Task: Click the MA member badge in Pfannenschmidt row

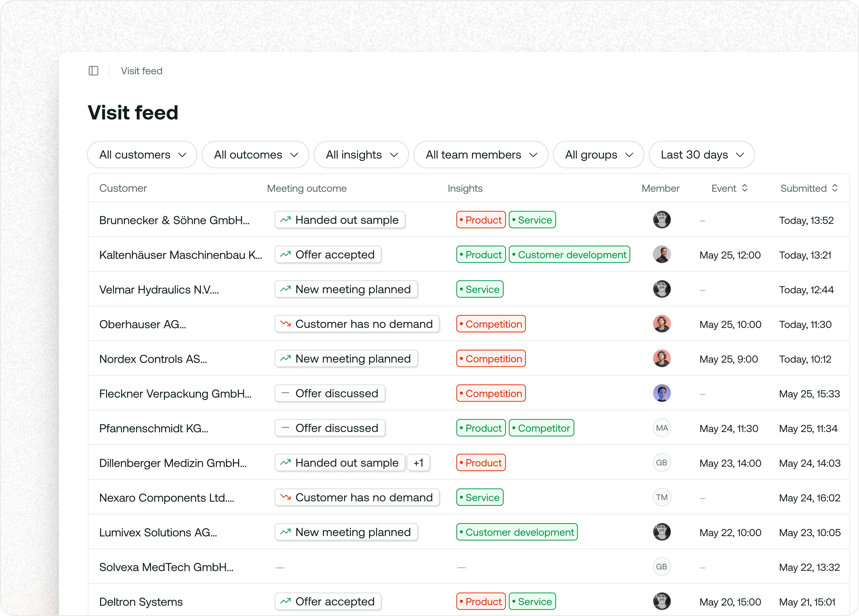Action: pyautogui.click(x=662, y=427)
